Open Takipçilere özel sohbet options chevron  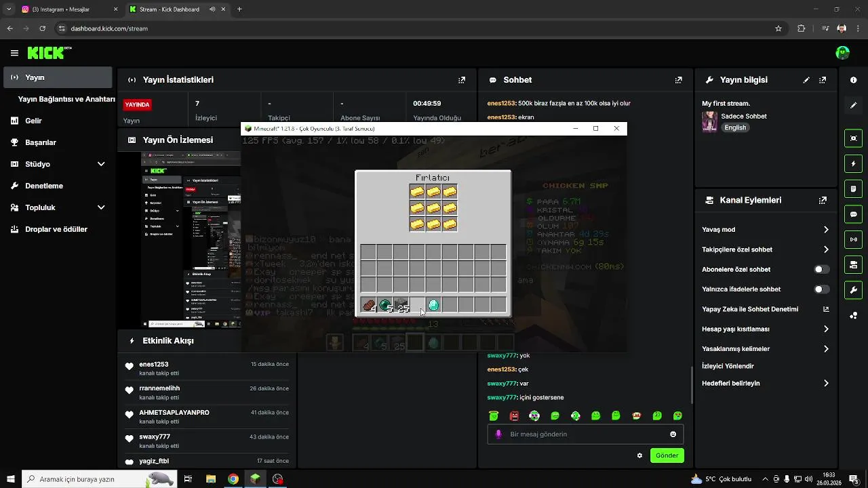(826, 249)
